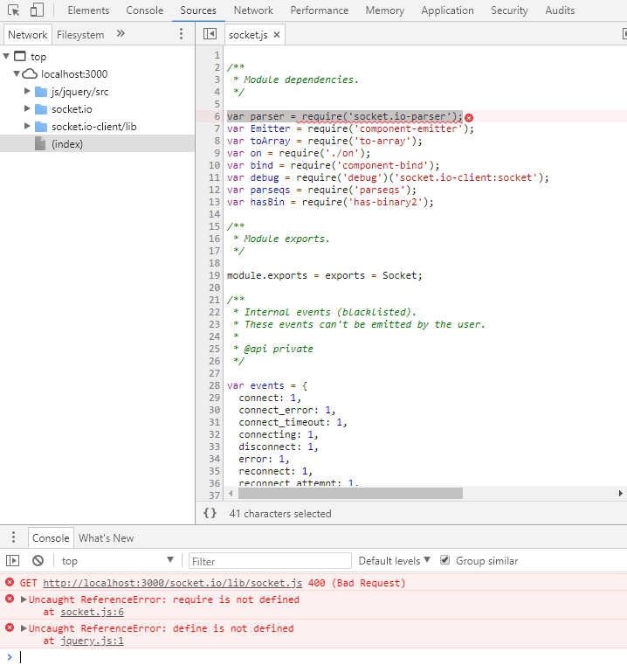Click the red error marker on line 6
The height and width of the screenshot is (672, 627).
[469, 117]
